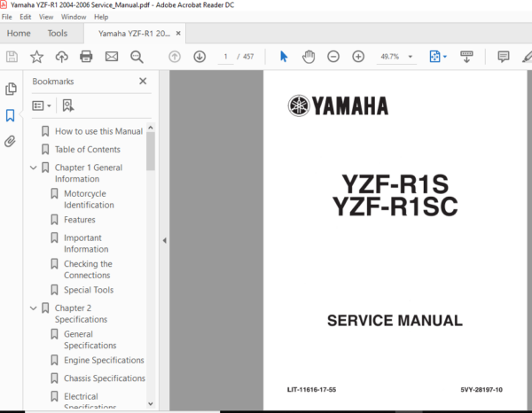This screenshot has width=532, height=413.
Task: Add a comment with speech bubble icon
Action: tap(504, 57)
